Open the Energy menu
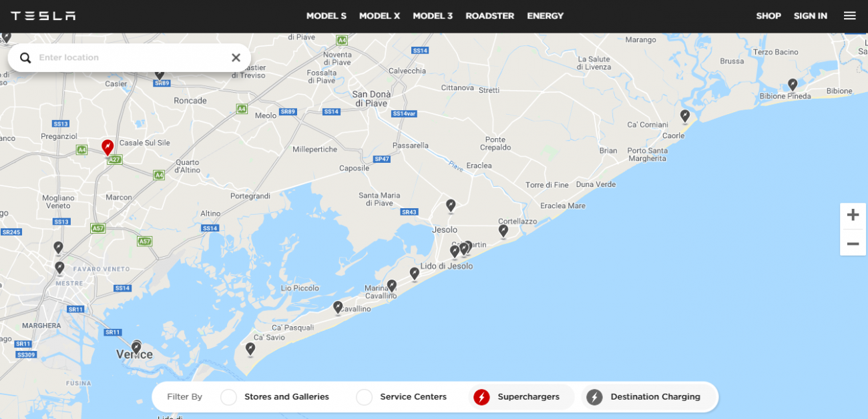The image size is (868, 419). tap(546, 16)
